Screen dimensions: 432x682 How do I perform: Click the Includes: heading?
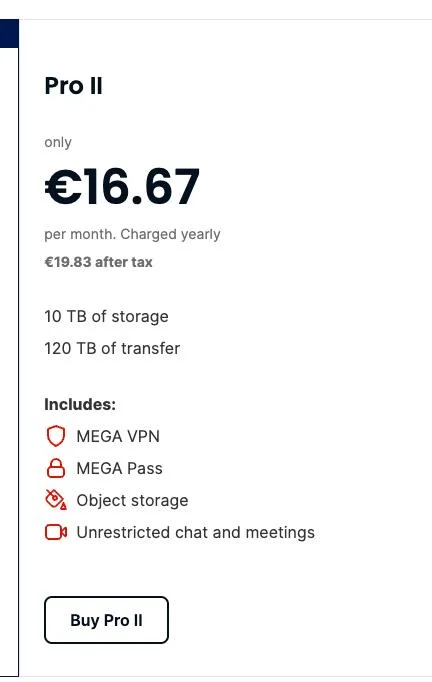(80, 405)
